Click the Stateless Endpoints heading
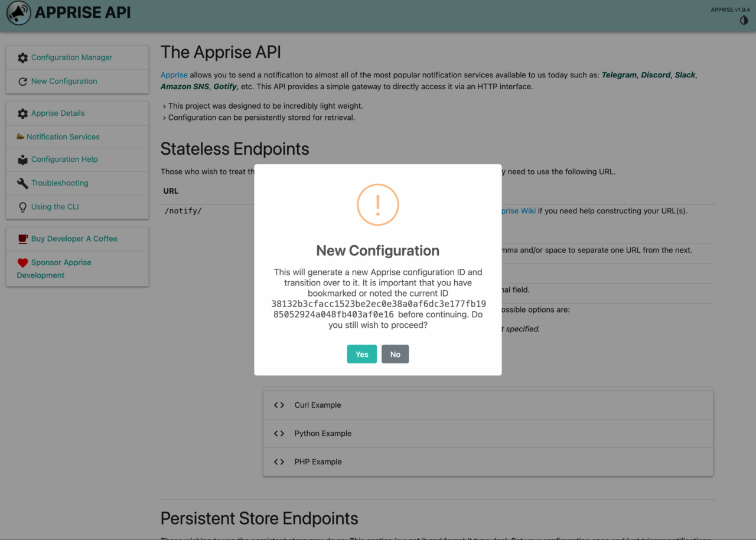Screen dimensions: 756x540 (x=235, y=149)
